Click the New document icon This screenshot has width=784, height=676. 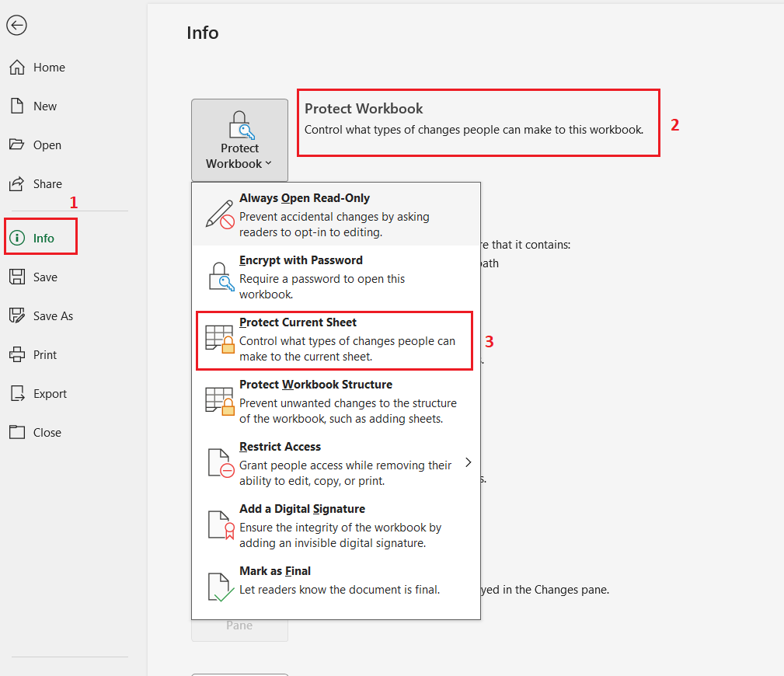17,106
